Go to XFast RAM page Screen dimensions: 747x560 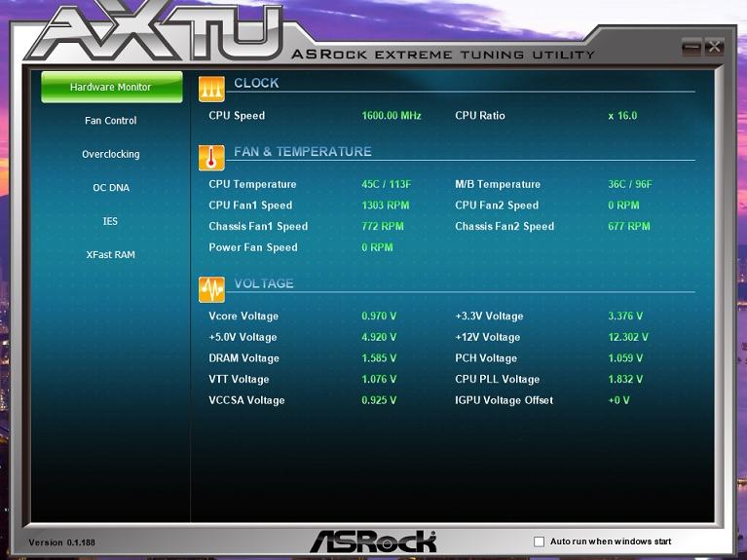[x=110, y=254]
